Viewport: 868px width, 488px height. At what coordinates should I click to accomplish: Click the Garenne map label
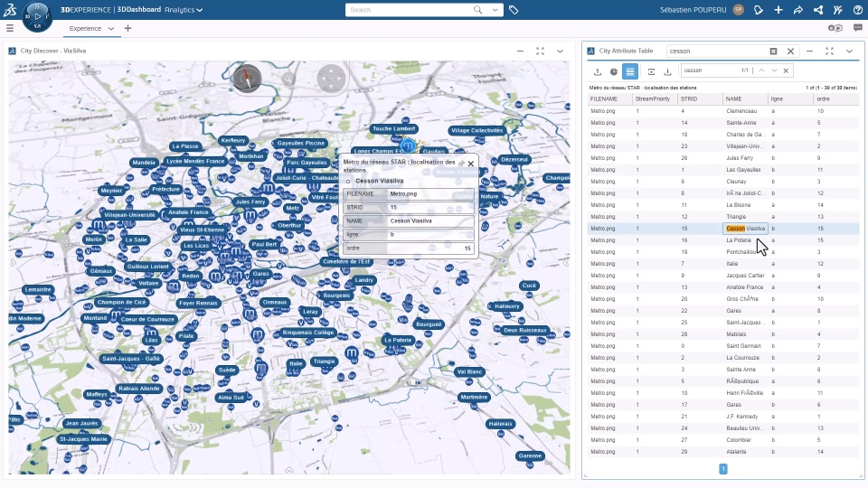[530, 455]
